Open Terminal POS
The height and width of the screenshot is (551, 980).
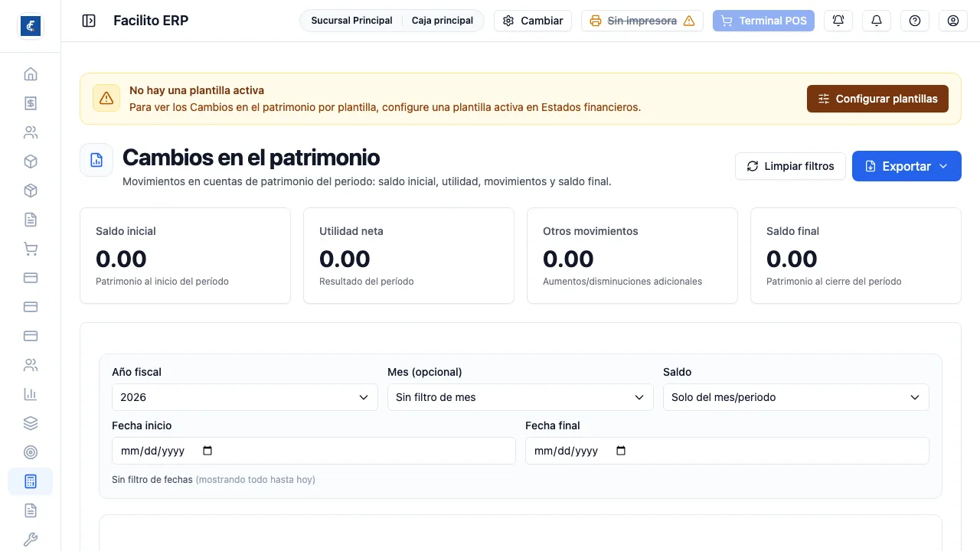[763, 21]
